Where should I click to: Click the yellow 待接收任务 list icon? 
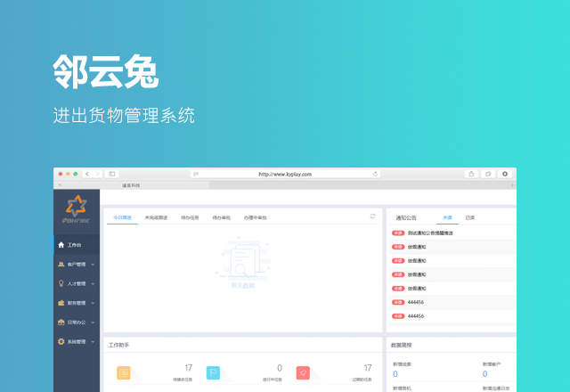click(124, 372)
